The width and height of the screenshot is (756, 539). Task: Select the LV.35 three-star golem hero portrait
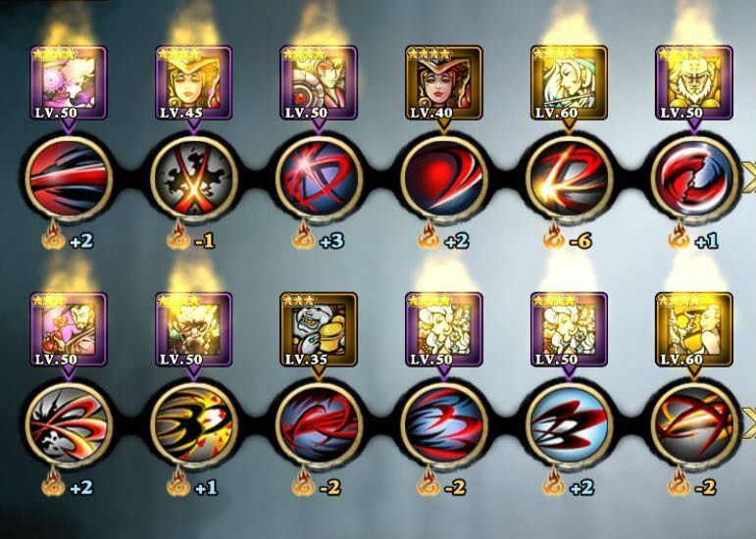point(319,329)
